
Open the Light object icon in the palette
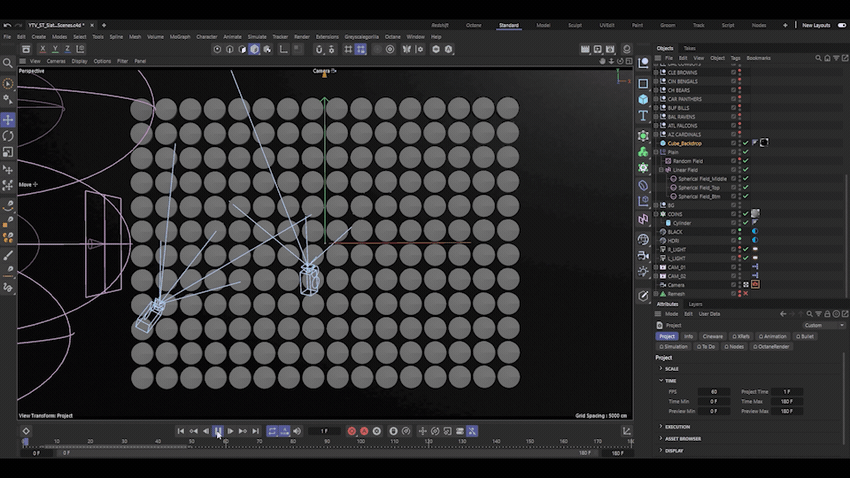(643, 271)
